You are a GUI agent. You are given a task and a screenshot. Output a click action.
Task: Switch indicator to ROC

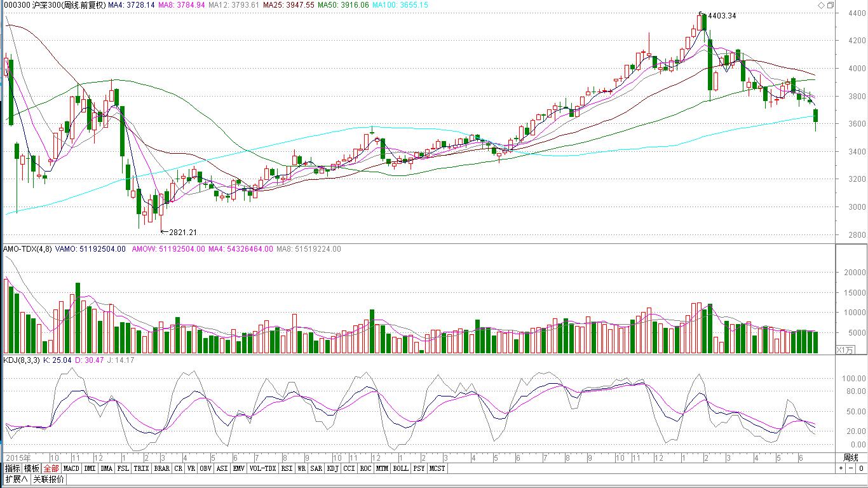[365, 468]
